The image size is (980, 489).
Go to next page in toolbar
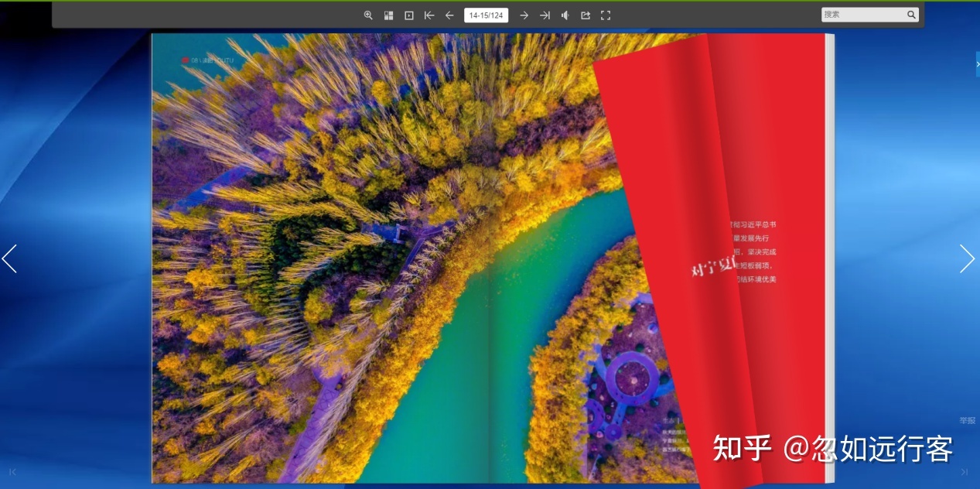click(x=524, y=15)
